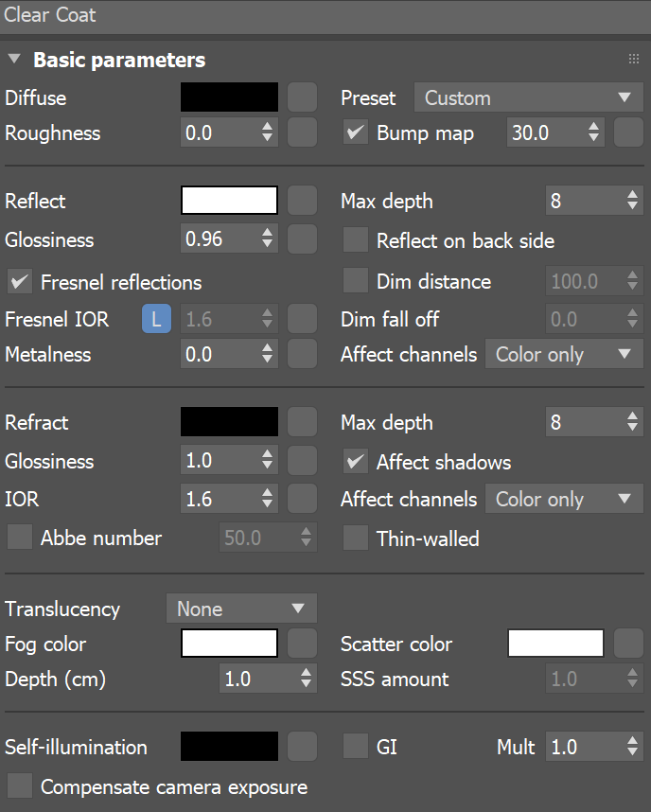
Task: Click the Reflect color map slot button
Action: click(302, 201)
